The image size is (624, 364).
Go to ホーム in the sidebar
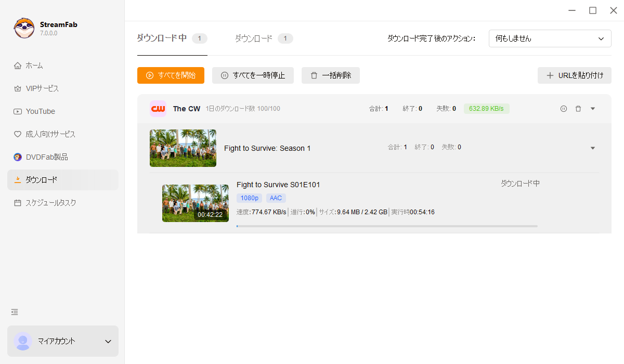[x=34, y=66]
